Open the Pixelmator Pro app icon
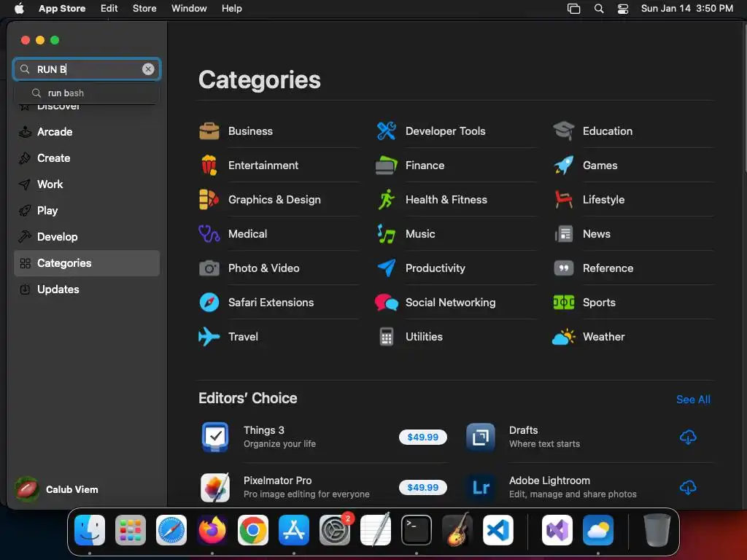The height and width of the screenshot is (560, 747). coord(215,487)
